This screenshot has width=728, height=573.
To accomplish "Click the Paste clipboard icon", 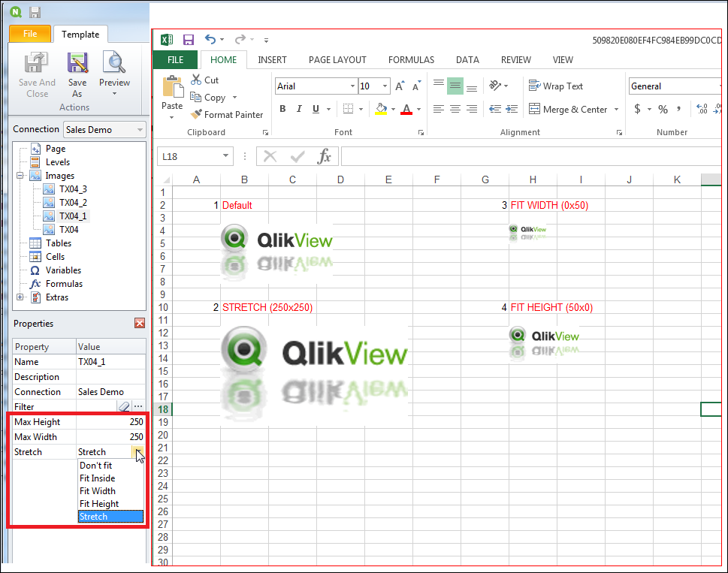I will click(x=172, y=87).
